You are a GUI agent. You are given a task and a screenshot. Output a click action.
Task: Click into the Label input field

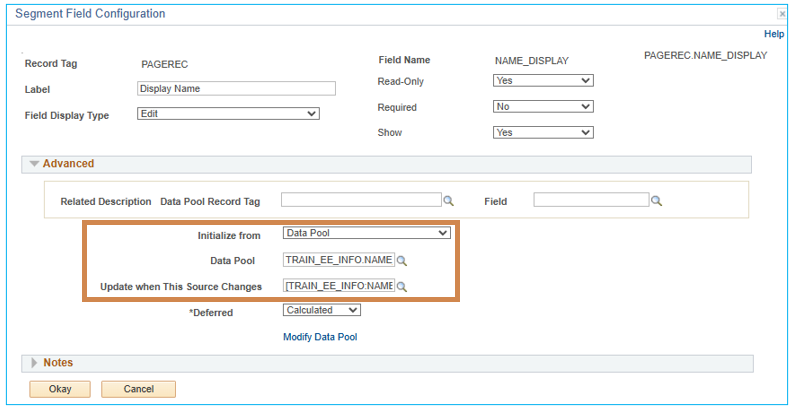[236, 89]
